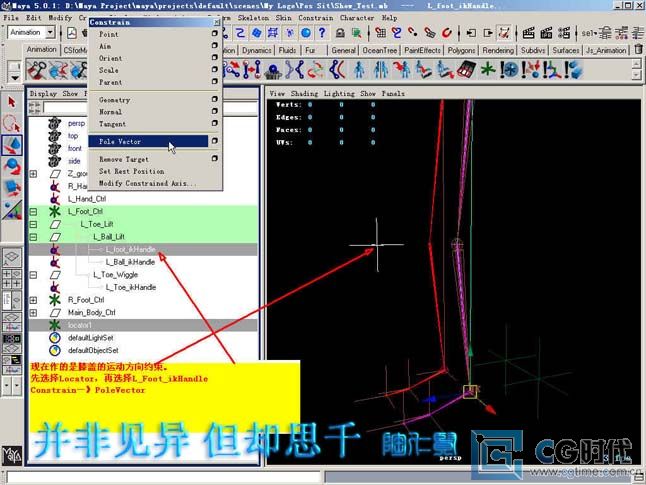Expand the R_Foot_Ctrl node
This screenshot has width=646, height=485.
(33, 300)
